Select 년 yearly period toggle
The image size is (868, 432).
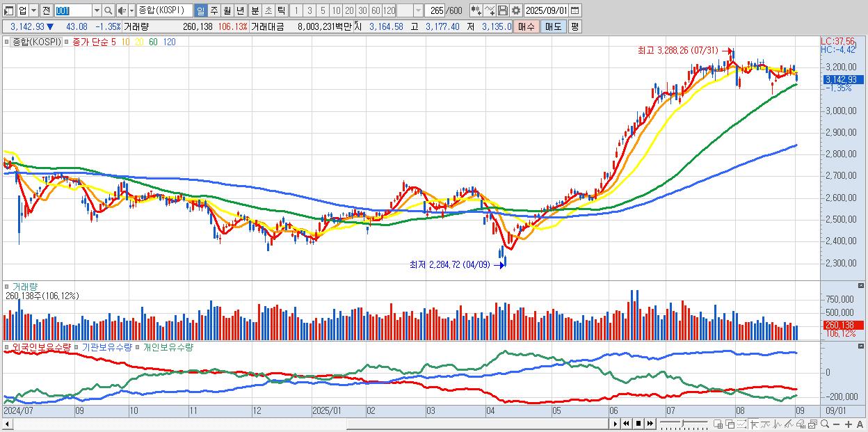point(240,10)
